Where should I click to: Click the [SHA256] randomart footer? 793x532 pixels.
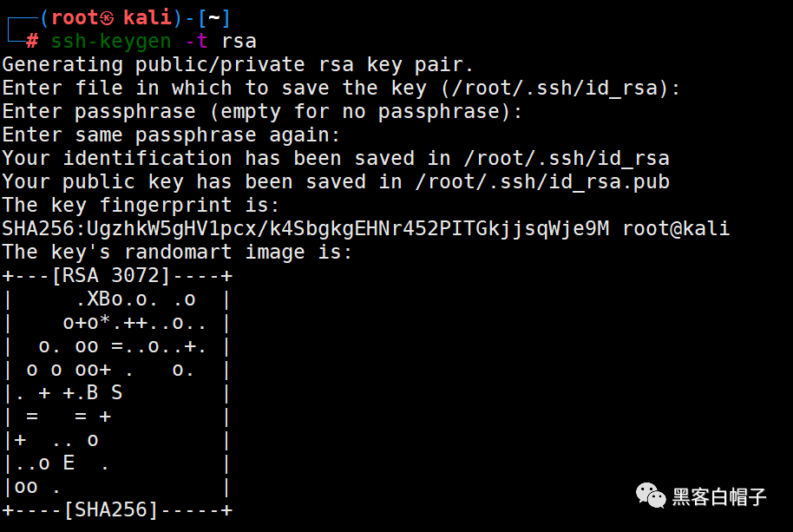(x=111, y=509)
